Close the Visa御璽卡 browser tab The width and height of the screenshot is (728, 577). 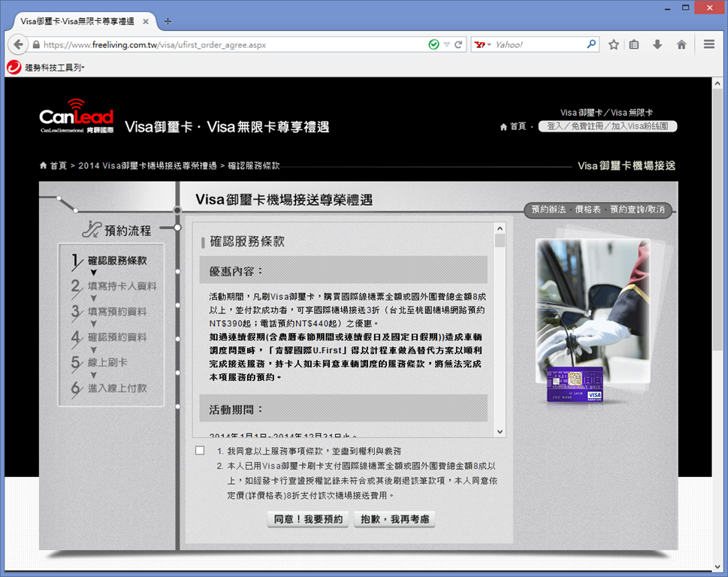tap(146, 21)
